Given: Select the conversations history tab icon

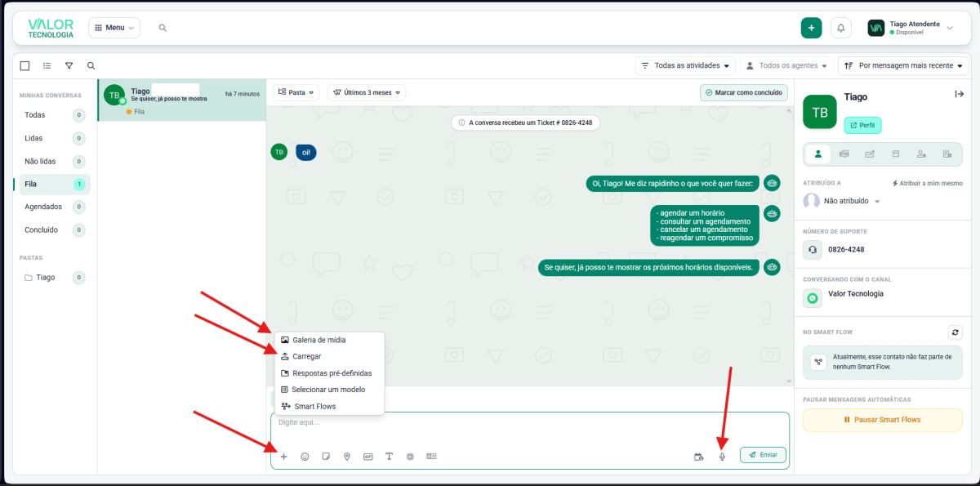Looking at the screenshot, I should pos(844,154).
